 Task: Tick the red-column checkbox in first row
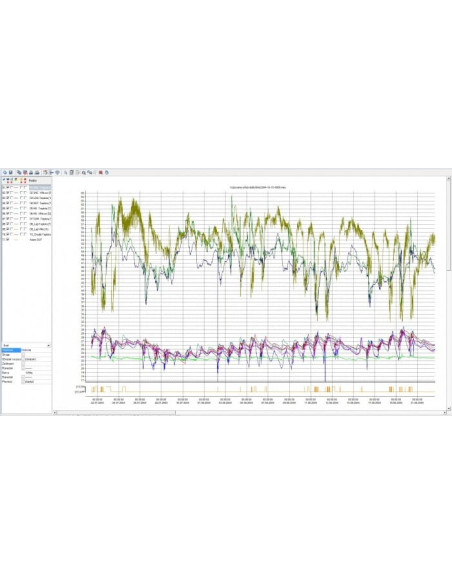pos(25,187)
